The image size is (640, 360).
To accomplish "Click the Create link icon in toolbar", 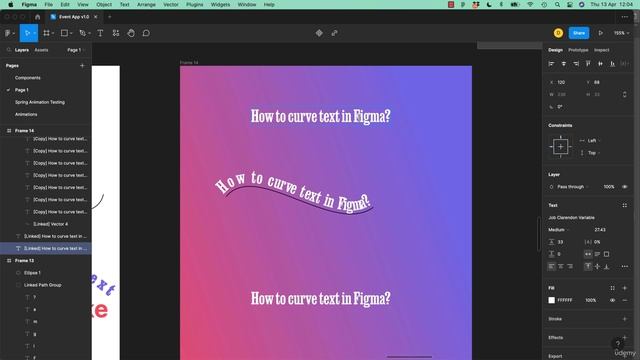I will [x=335, y=33].
